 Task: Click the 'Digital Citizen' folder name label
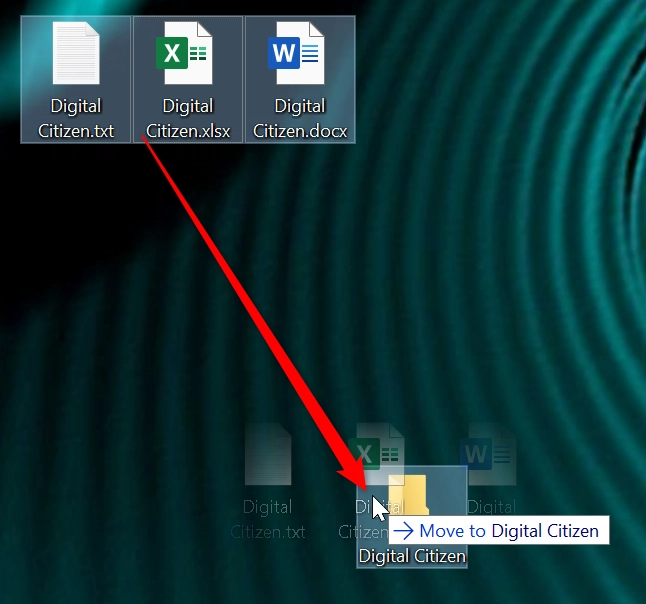412,556
